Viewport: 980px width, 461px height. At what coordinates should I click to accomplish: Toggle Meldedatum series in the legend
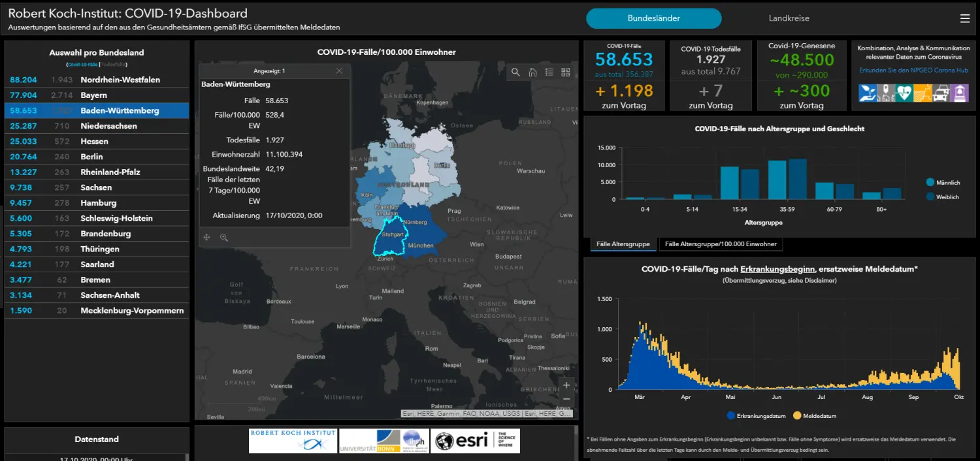(815, 416)
